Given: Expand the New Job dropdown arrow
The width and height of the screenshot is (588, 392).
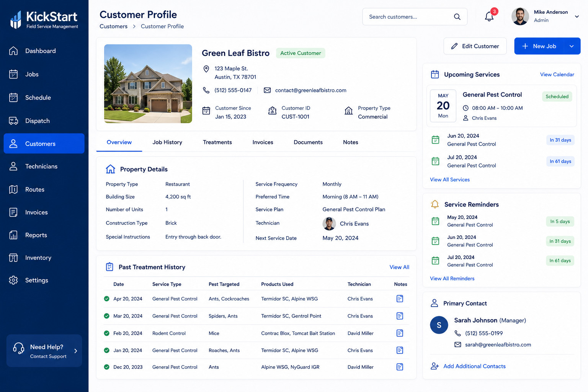Looking at the screenshot, I should pyautogui.click(x=572, y=46).
